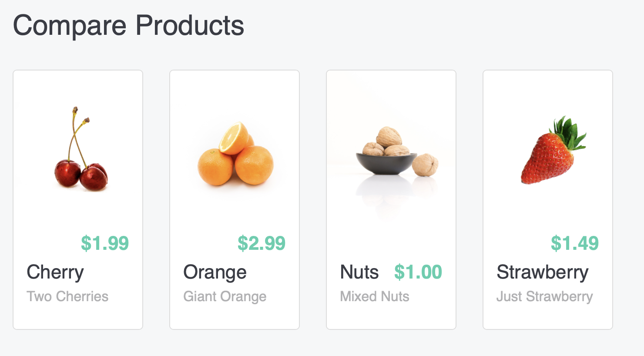Select the Cherry product title
This screenshot has width=644, height=356.
[55, 272]
